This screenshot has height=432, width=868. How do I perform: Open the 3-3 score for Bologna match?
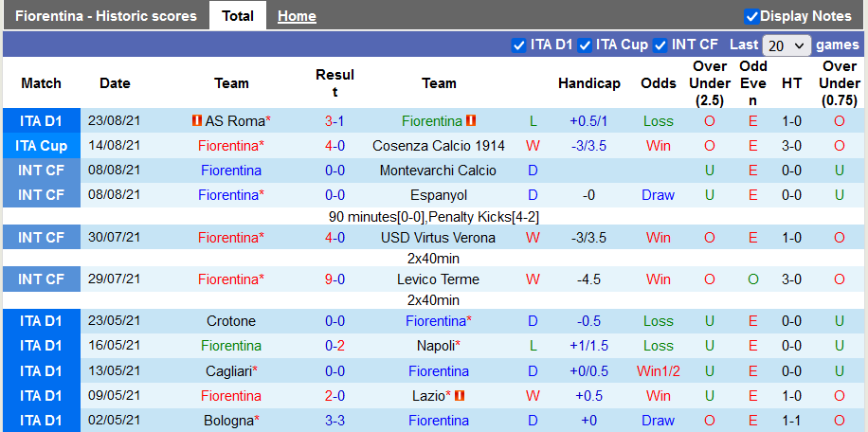(335, 421)
